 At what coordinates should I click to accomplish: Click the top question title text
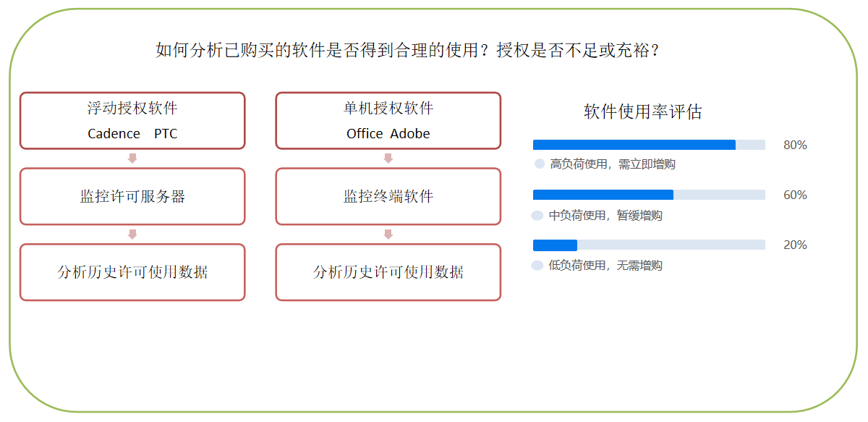coord(408,50)
